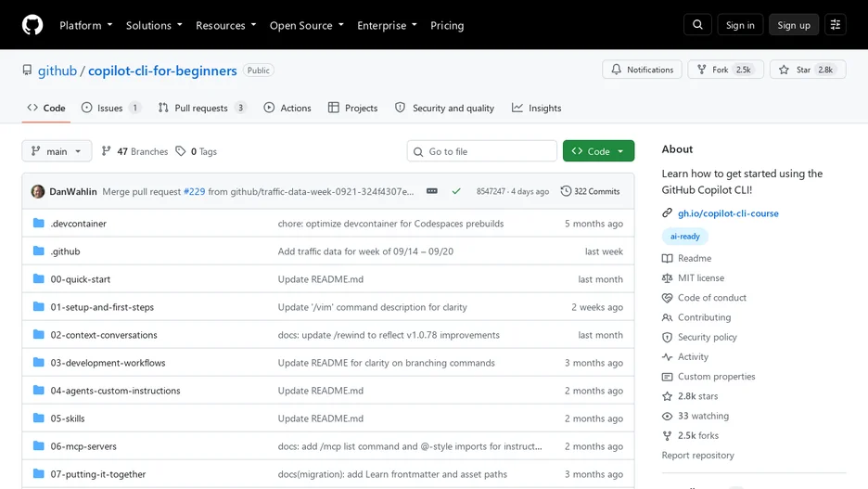Switch to the Actions tab
The width and height of the screenshot is (868, 489).
click(287, 108)
